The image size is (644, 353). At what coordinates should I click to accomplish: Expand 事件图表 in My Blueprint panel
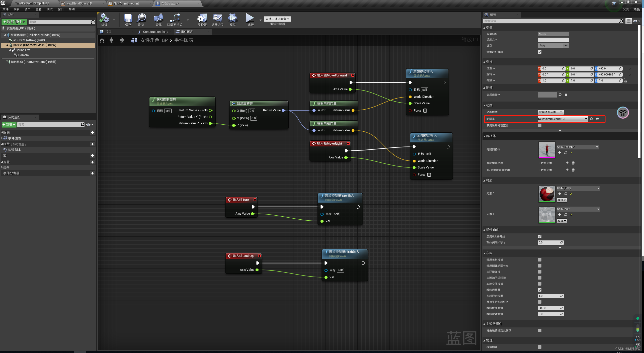coord(2,138)
